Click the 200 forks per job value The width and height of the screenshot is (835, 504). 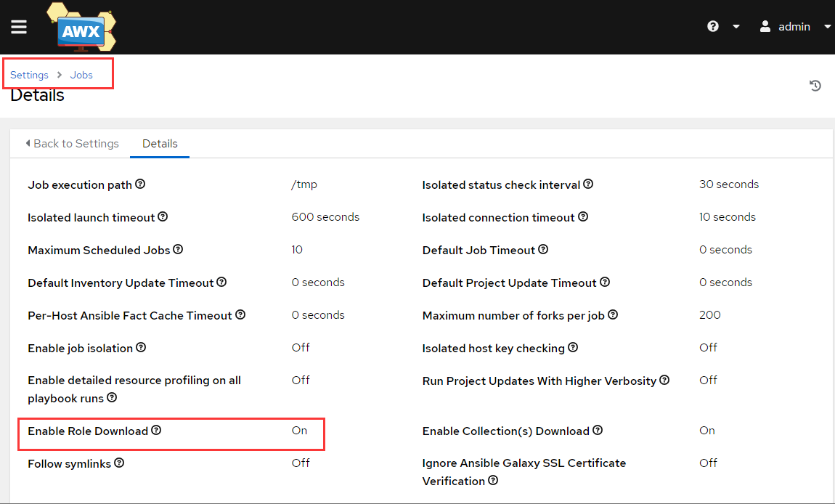(710, 315)
